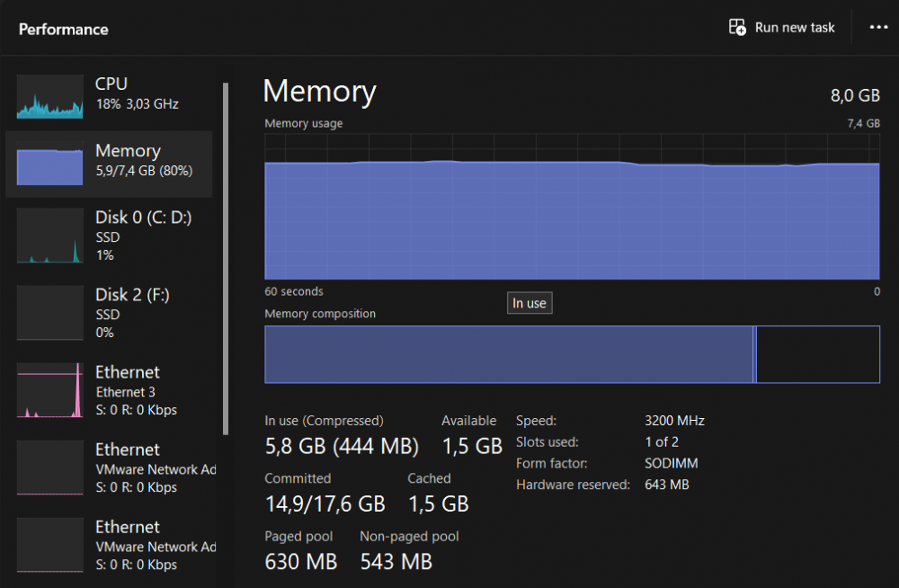Click the 3200 MHz speed value
Viewport: 899px width, 588px height.
tap(674, 421)
